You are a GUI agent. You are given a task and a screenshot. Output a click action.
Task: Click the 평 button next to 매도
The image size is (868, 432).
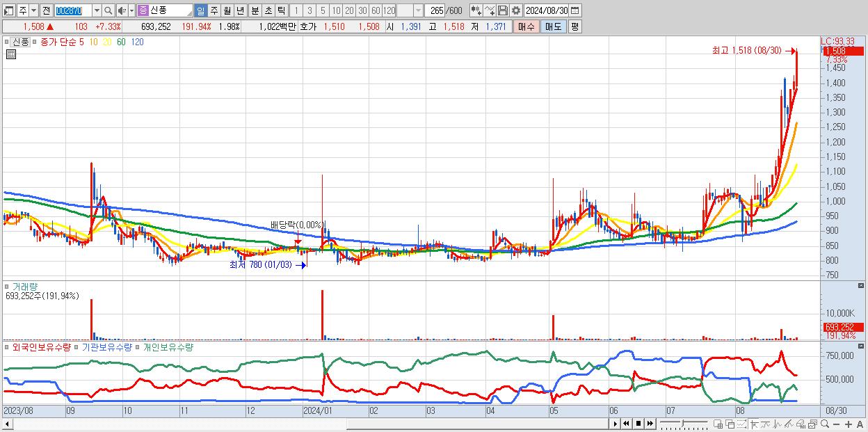pyautogui.click(x=574, y=26)
